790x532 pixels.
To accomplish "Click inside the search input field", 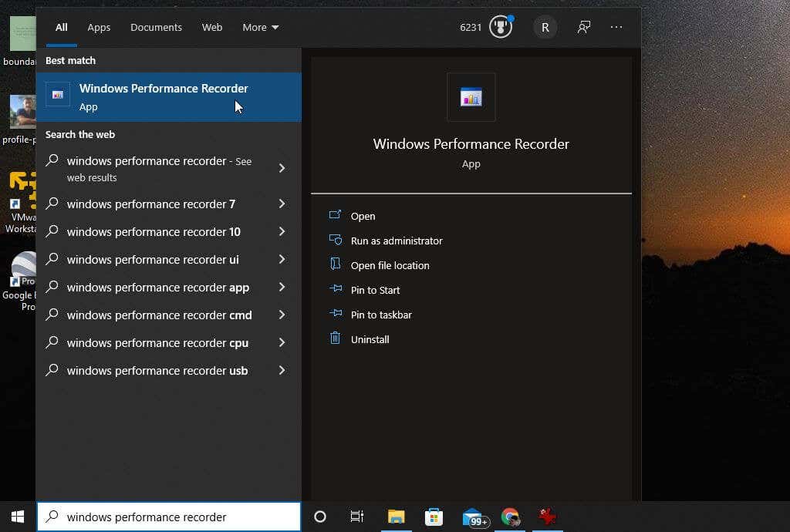I will click(x=170, y=517).
